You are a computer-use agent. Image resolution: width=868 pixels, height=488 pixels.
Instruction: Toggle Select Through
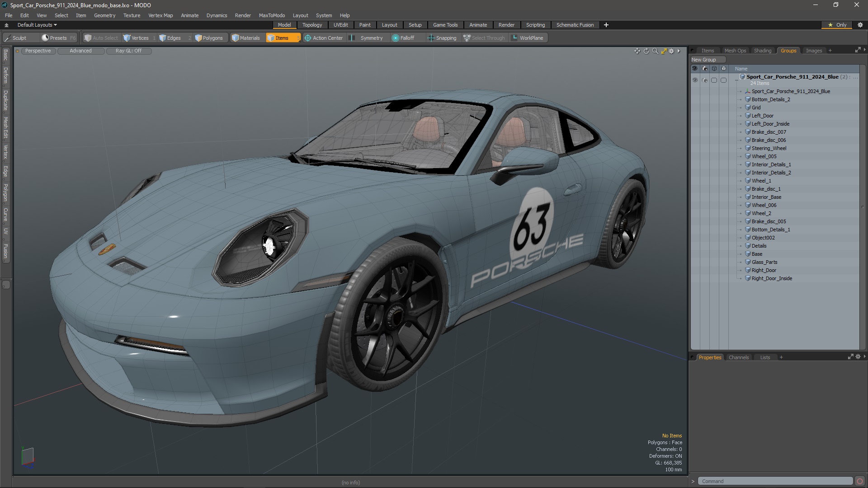pyautogui.click(x=484, y=38)
